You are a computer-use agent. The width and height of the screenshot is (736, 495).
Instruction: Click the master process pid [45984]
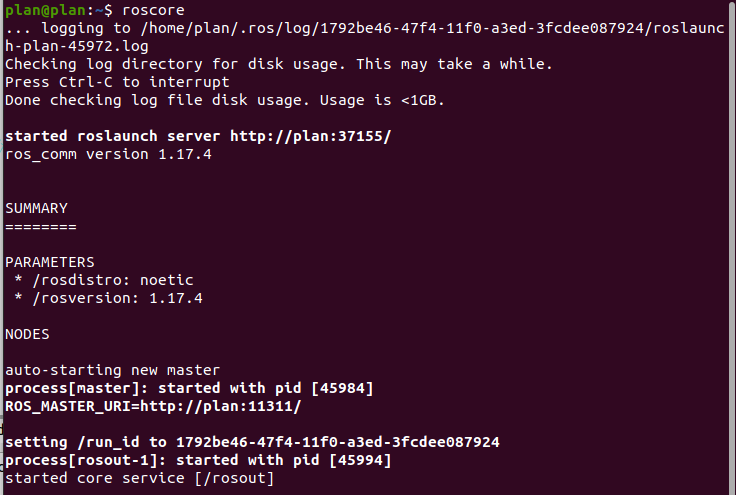342,388
